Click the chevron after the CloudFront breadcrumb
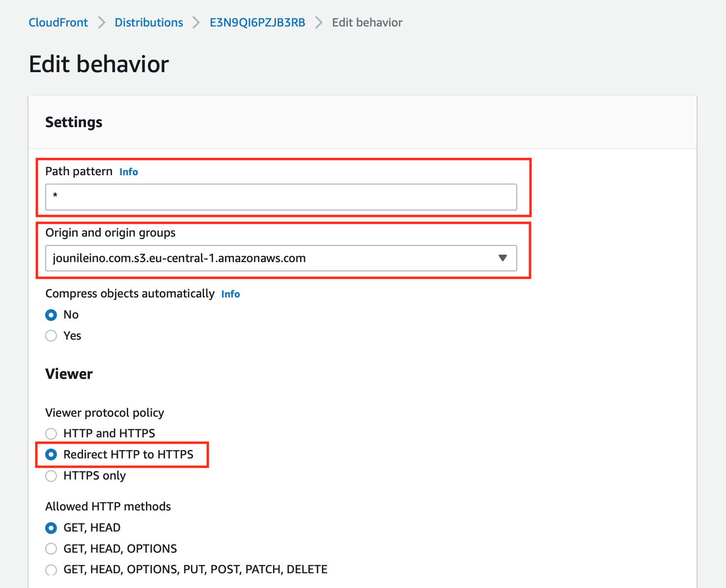726x588 pixels. coord(102,23)
